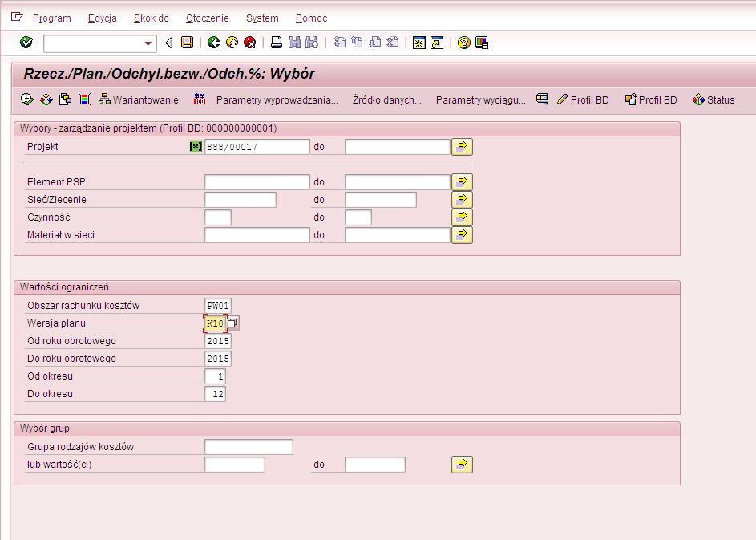Open the command field dropdown arrow
This screenshot has width=756, height=540.
tap(148, 43)
